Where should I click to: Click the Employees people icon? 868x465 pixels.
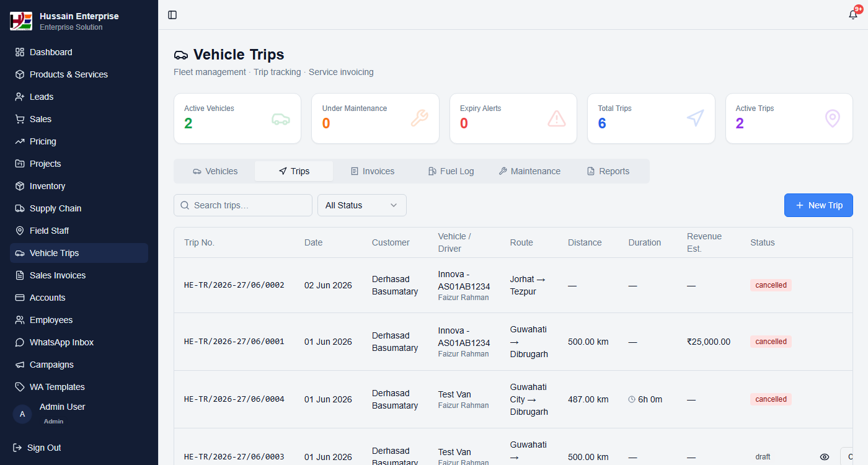pyautogui.click(x=20, y=320)
